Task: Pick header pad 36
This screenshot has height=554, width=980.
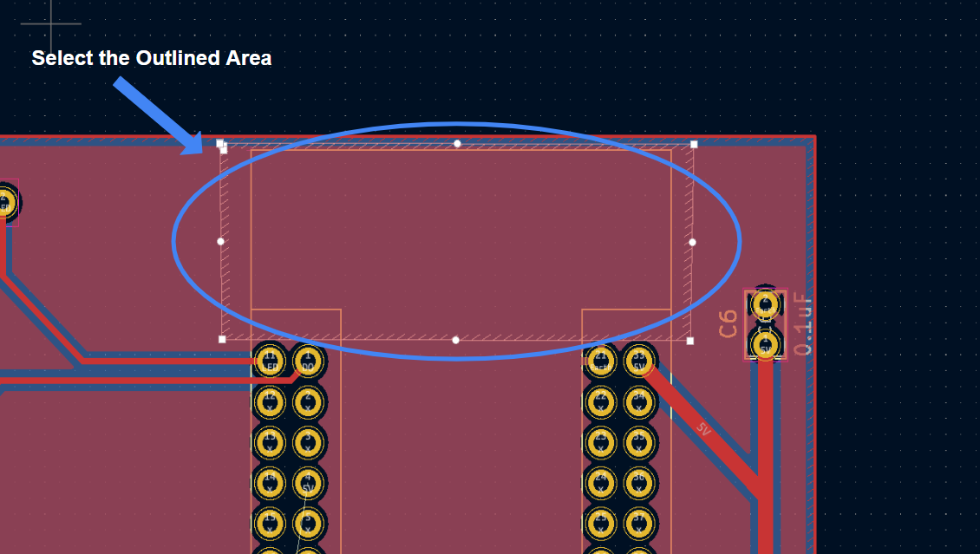Action: pos(639,483)
